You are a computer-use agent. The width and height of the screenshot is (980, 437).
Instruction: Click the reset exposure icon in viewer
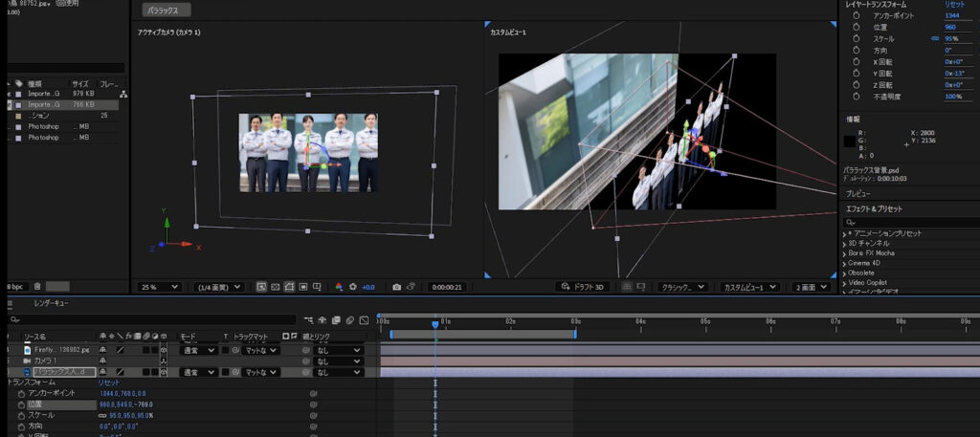[x=353, y=287]
